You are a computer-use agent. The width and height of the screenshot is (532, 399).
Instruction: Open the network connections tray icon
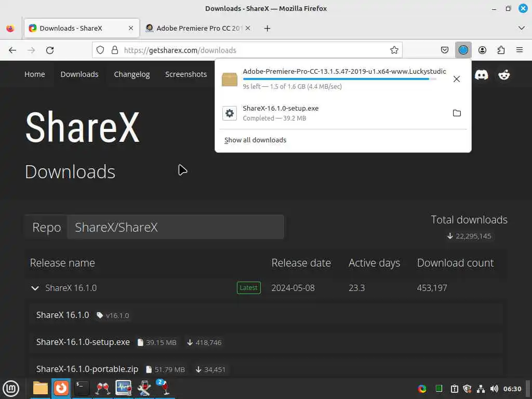[x=481, y=389]
